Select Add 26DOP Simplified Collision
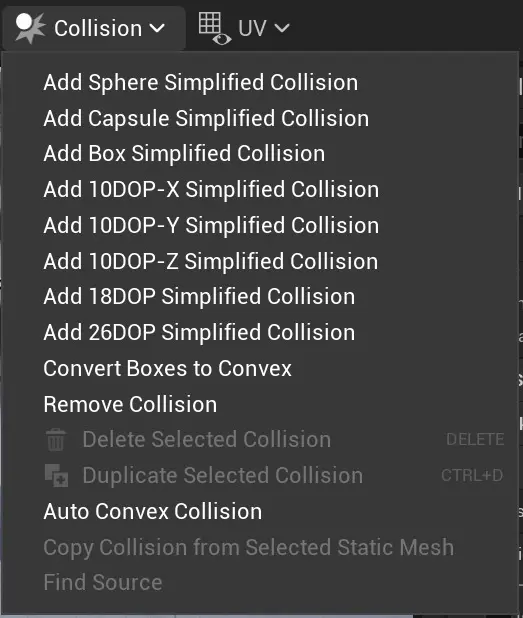This screenshot has width=523, height=618. 199,333
